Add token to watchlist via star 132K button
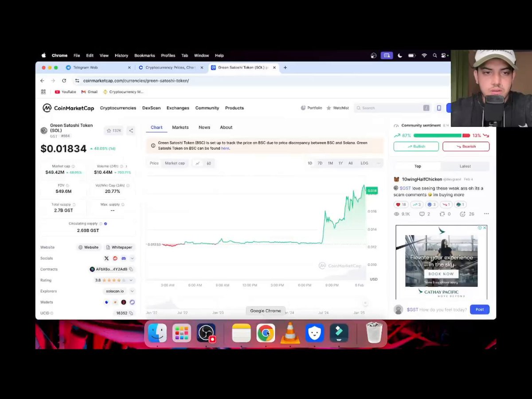532x399 pixels. point(114,131)
